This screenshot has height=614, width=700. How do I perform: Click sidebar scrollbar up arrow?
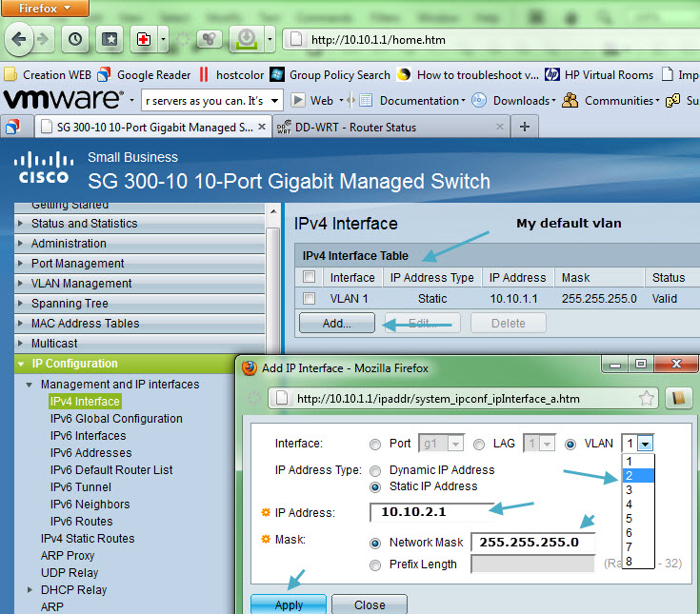coord(273,211)
